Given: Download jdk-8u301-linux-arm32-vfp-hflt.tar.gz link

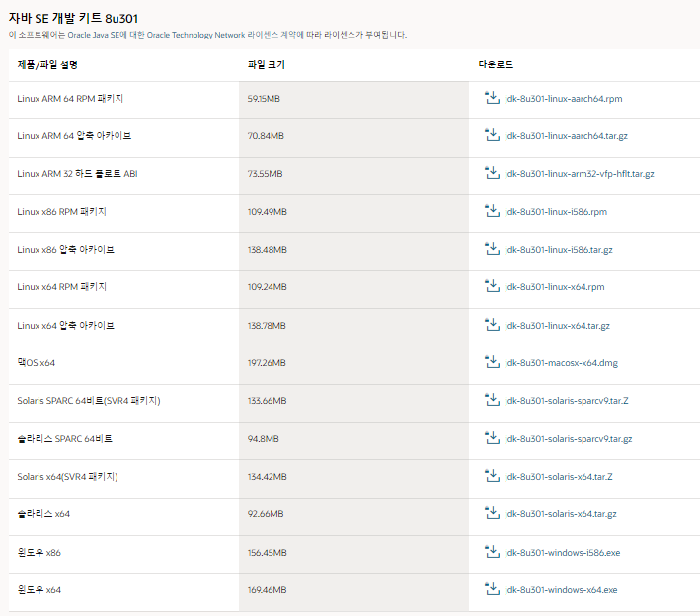Looking at the screenshot, I should click(x=580, y=174).
